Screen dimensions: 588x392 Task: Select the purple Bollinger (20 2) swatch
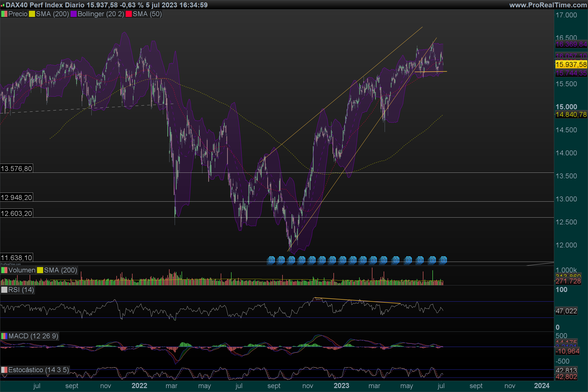click(73, 14)
